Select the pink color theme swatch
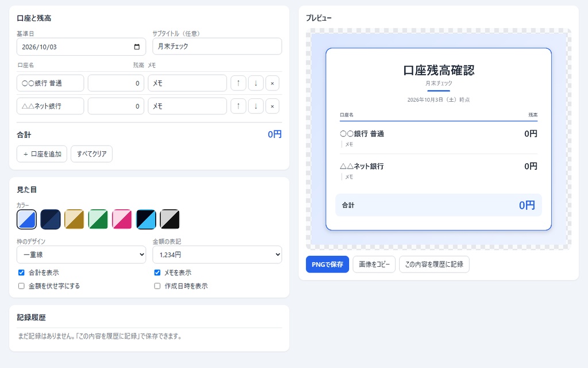 click(x=122, y=219)
